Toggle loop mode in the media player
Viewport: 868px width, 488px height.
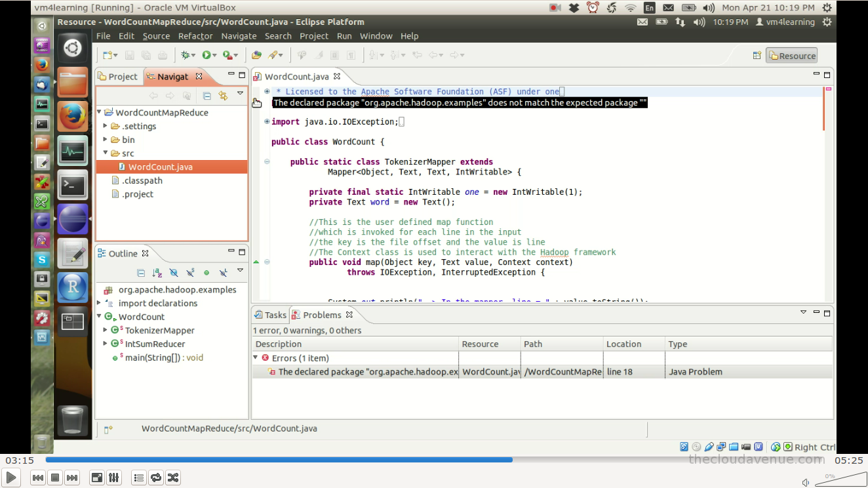[156, 478]
